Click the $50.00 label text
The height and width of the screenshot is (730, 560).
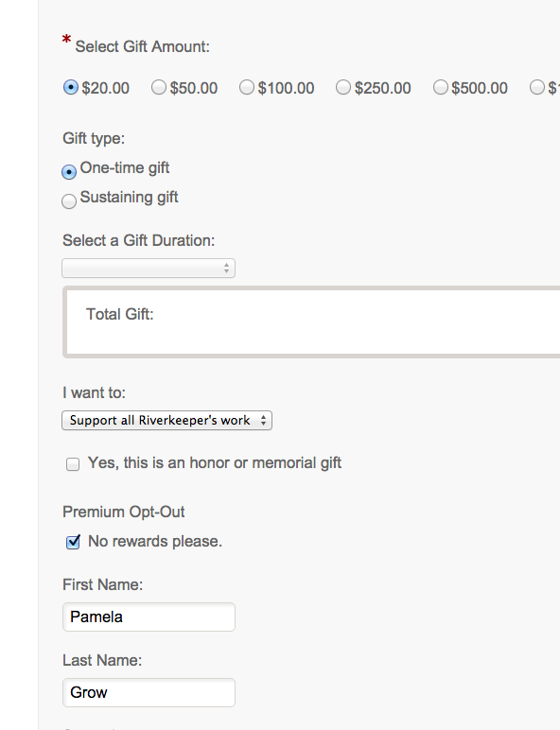click(194, 88)
